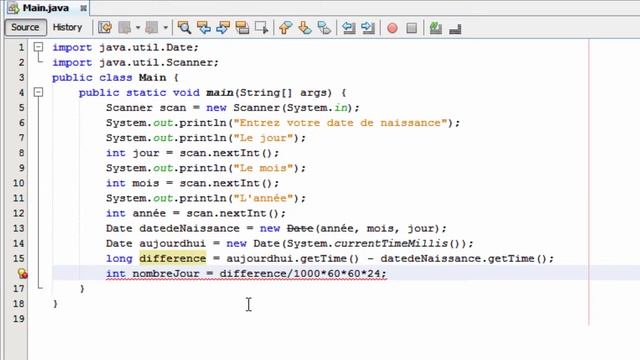640x360 pixels.
Task: Click the Back navigation icon
Action: pos(124,28)
